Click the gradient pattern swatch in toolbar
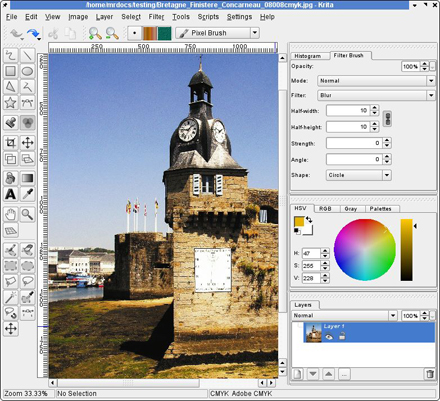This screenshot has height=401, width=440. (150, 33)
